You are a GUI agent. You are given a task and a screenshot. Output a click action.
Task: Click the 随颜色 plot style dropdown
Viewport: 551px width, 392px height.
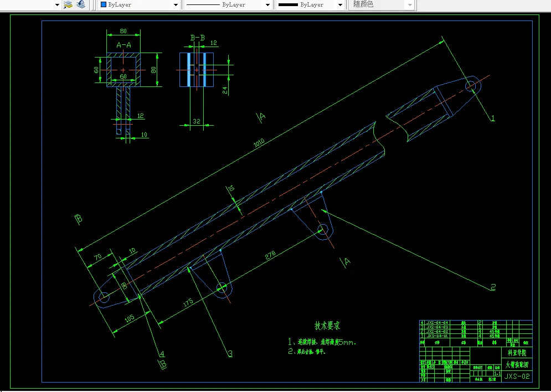[x=382, y=4]
